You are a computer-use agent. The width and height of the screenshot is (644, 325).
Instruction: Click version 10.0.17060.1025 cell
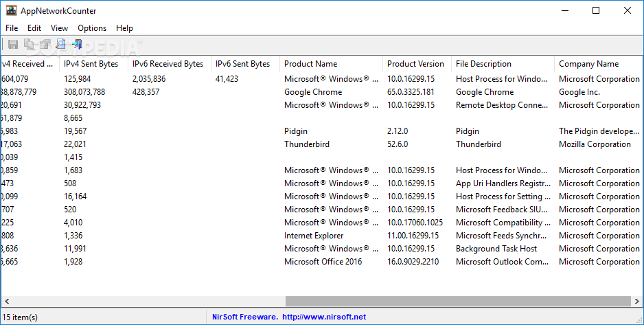point(415,223)
